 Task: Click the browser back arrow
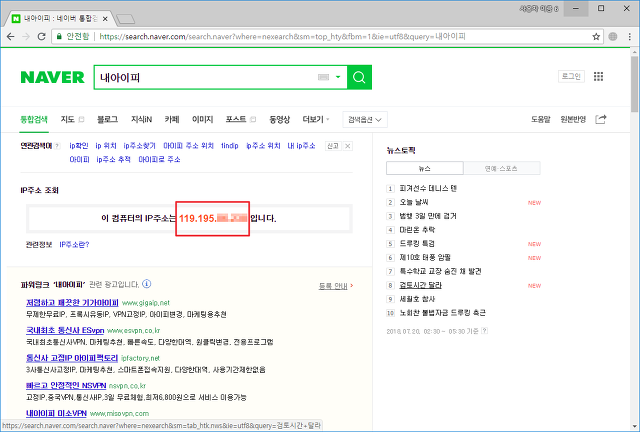click(11, 36)
